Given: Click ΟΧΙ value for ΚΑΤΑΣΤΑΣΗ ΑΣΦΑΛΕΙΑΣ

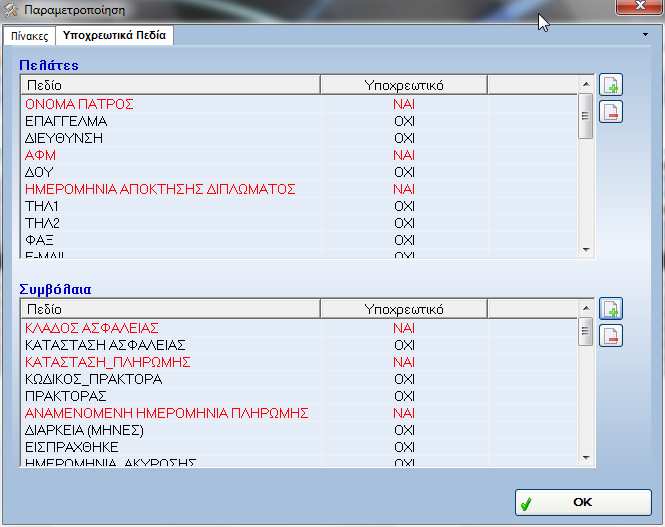Looking at the screenshot, I should pos(404,345).
